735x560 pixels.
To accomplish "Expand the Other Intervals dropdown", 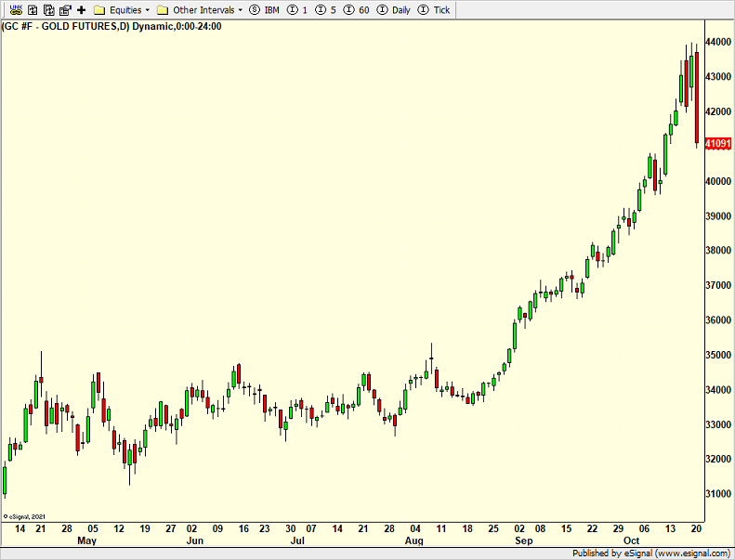I will pos(200,9).
